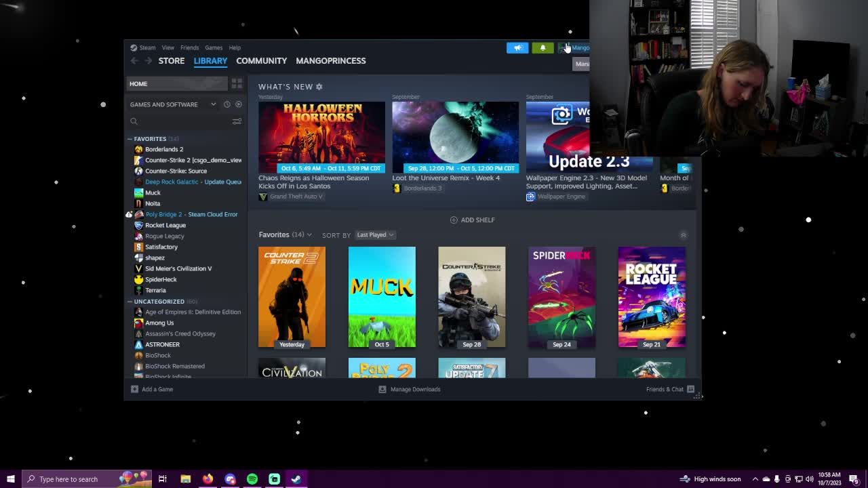Click the Add Shelf button label
The height and width of the screenshot is (488, 868).
(x=478, y=220)
